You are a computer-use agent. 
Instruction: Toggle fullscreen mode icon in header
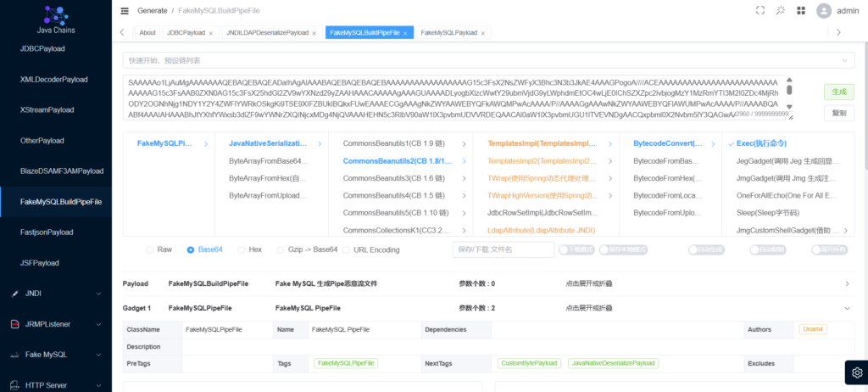(760, 10)
